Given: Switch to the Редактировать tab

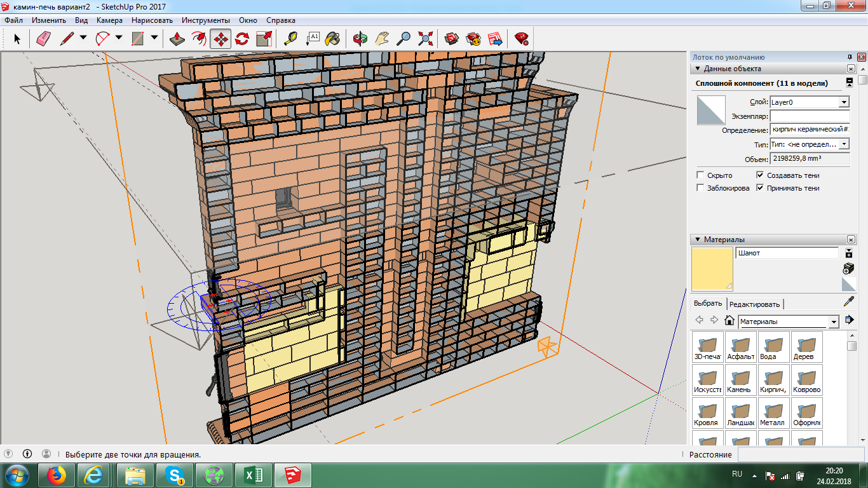Looking at the screenshot, I should coord(755,304).
